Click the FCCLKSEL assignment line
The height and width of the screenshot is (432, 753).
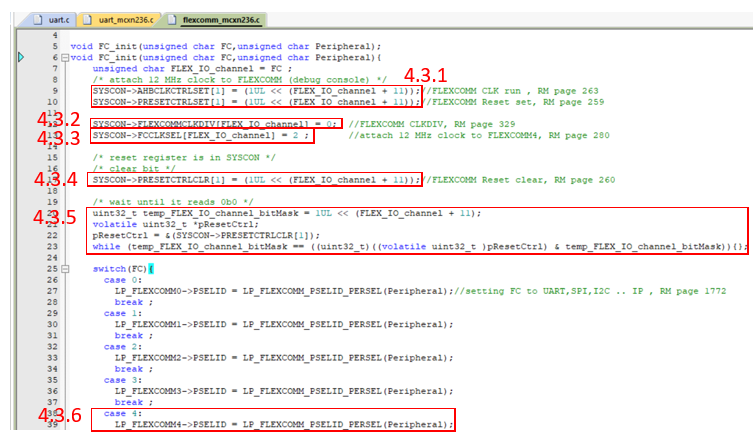point(201,135)
